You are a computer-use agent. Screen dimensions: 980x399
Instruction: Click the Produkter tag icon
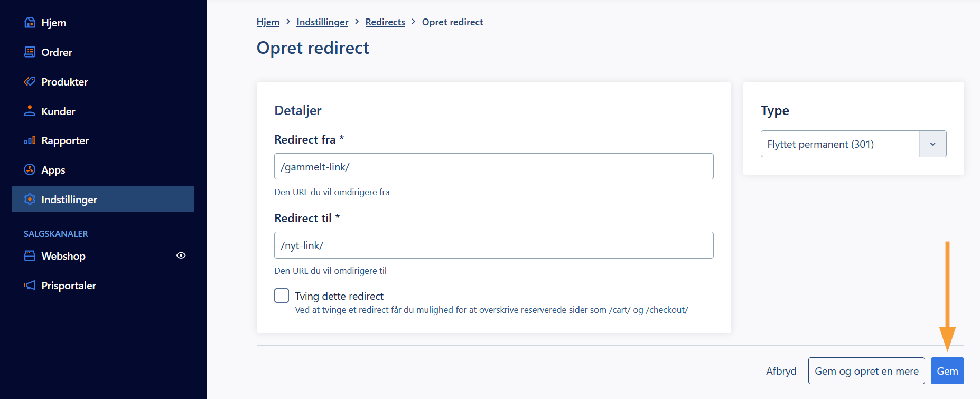30,81
